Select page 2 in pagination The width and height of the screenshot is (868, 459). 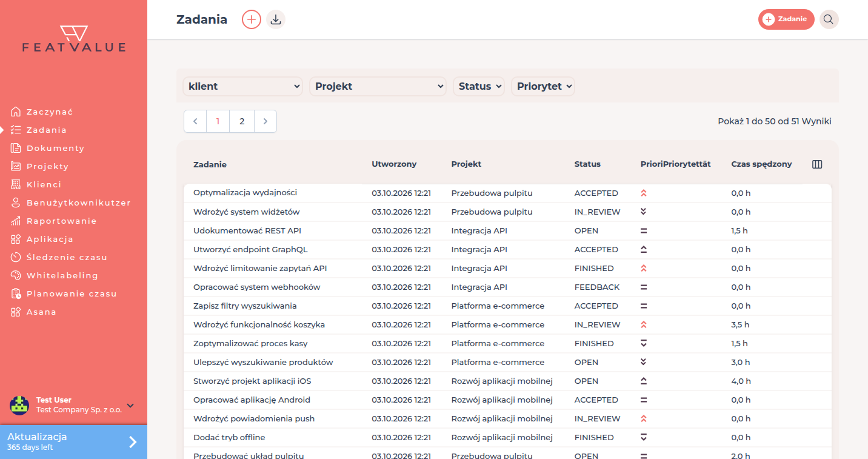242,121
